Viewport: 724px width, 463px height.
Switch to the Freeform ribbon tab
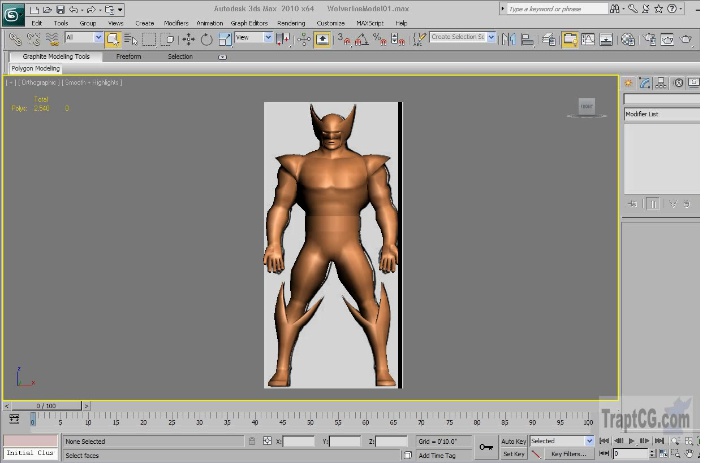click(129, 56)
